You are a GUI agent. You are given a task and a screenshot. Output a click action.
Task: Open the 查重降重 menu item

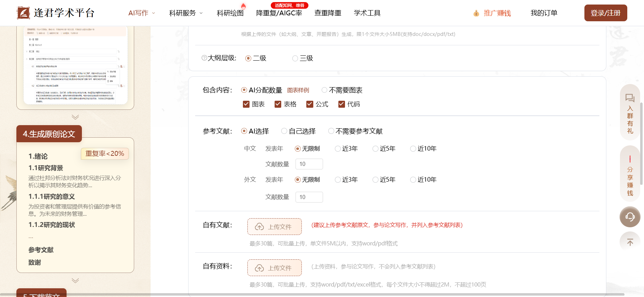(x=328, y=13)
